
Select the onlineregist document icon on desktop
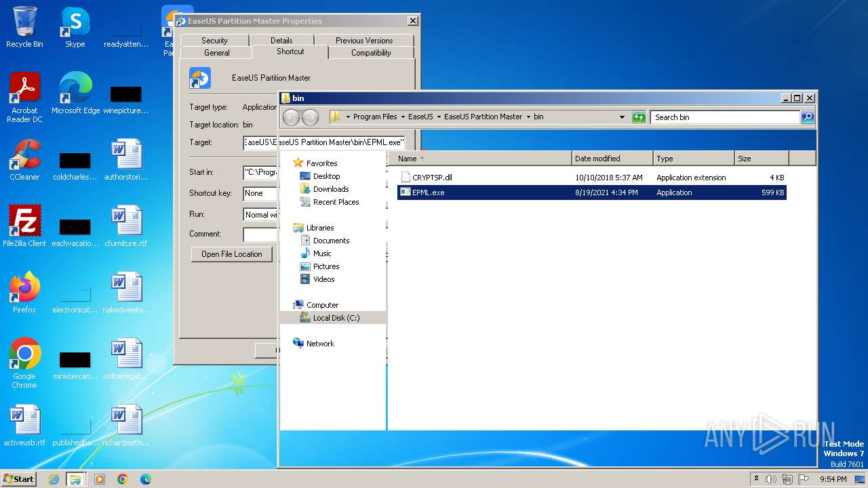tap(126, 359)
